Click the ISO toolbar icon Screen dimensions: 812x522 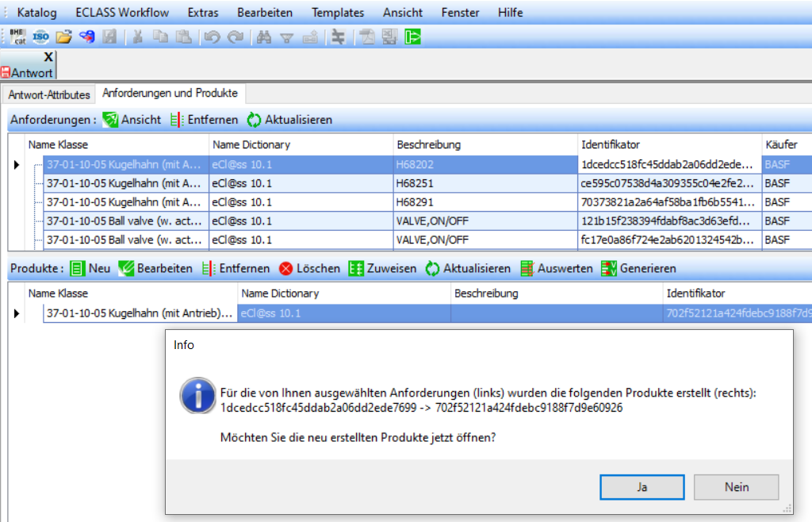click(x=40, y=36)
